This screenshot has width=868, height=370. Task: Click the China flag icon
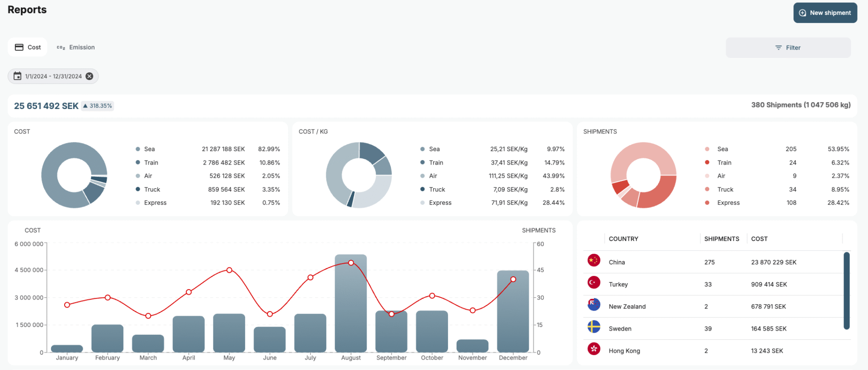594,261
